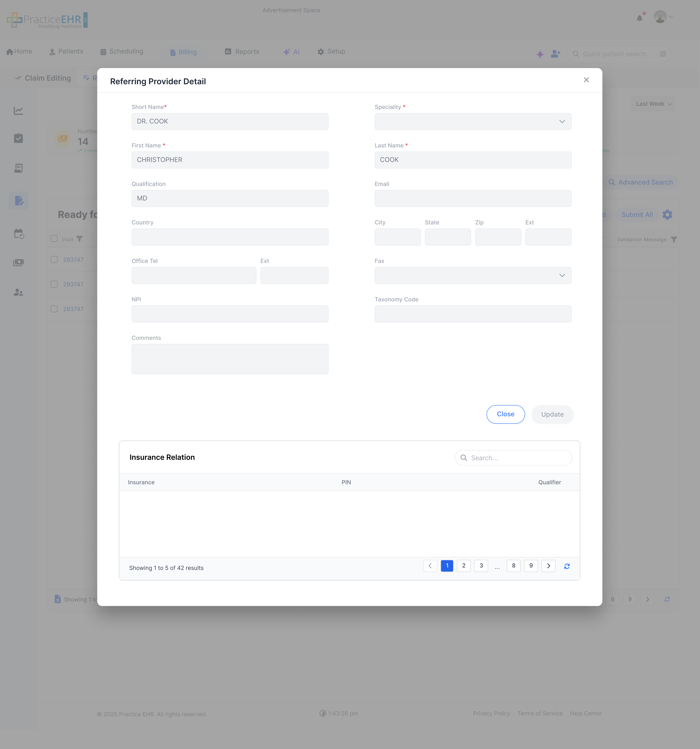700x749 pixels.
Task: Click the Close button in dialog
Action: (x=505, y=414)
